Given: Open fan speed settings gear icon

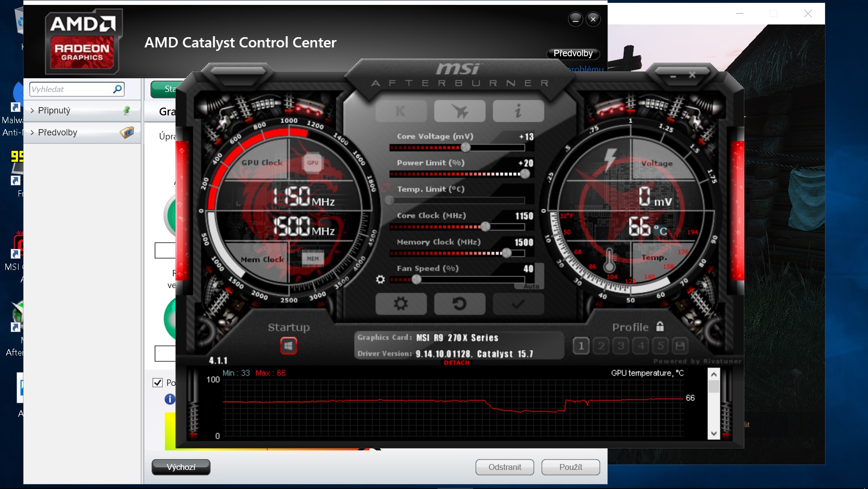Looking at the screenshot, I should (x=380, y=279).
